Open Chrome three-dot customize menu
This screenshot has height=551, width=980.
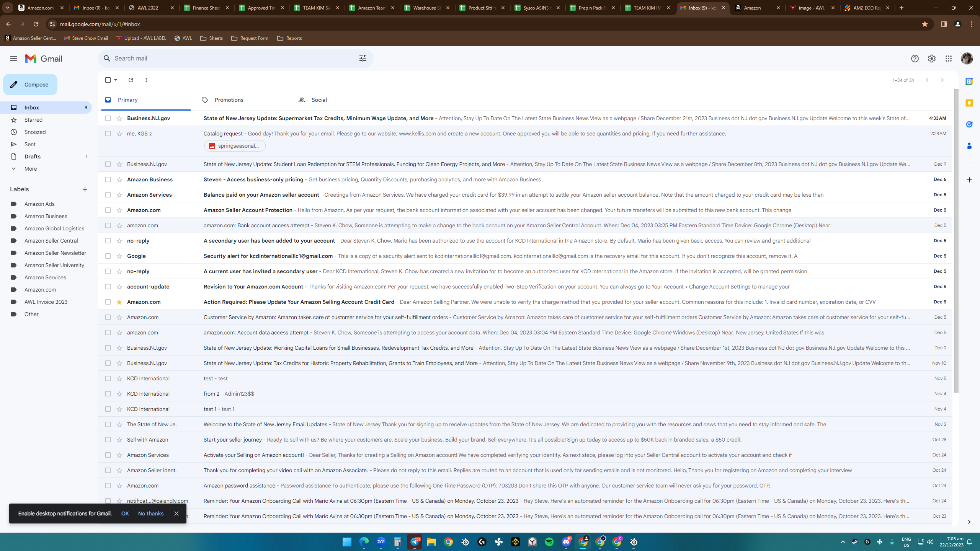coord(971,24)
